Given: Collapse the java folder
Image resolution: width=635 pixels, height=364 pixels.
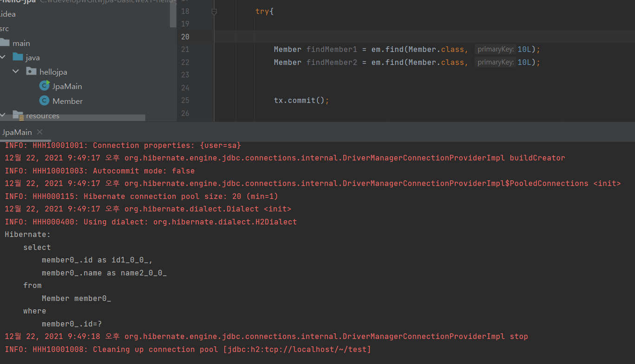Looking at the screenshot, I should click(x=4, y=57).
